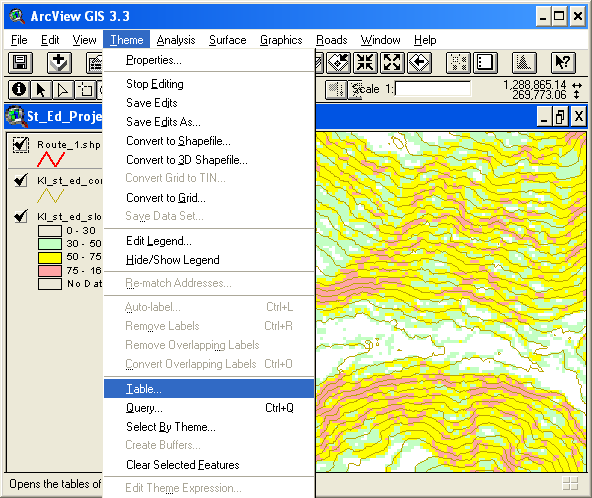The height and width of the screenshot is (498, 592).
Task: Choose Save Edits from Theme menu
Action: (209, 103)
